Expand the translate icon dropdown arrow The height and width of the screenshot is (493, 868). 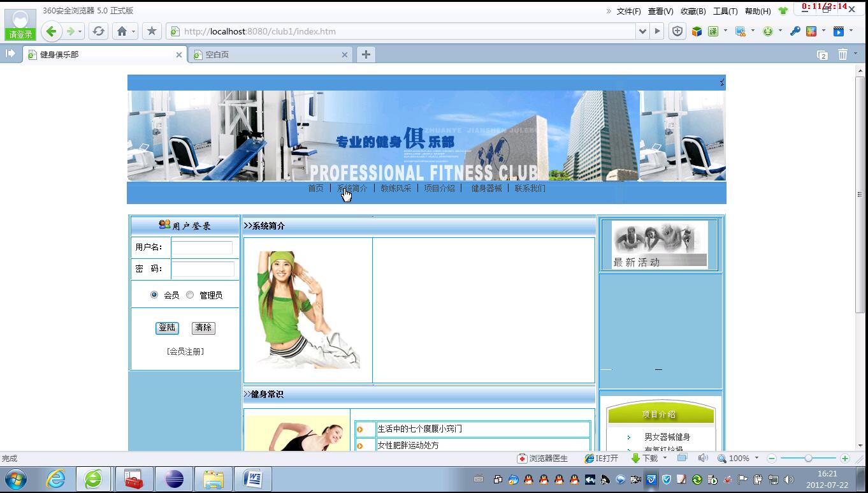725,31
